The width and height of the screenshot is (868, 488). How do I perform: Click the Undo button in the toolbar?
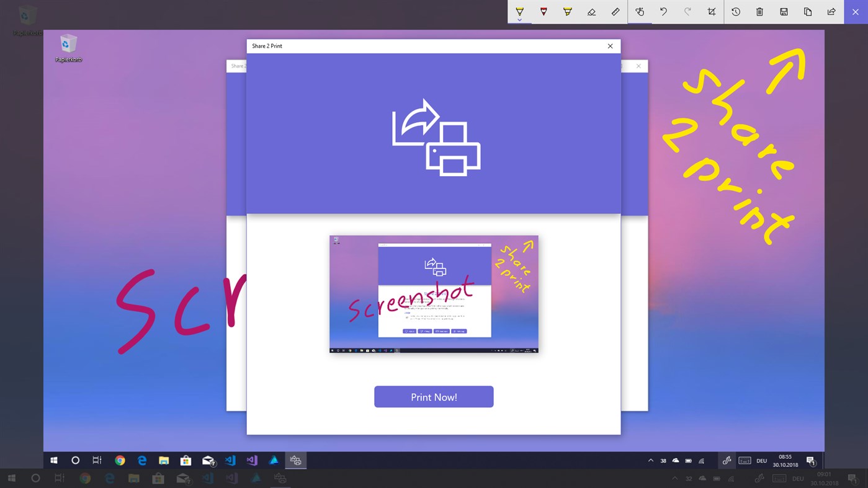tap(663, 11)
